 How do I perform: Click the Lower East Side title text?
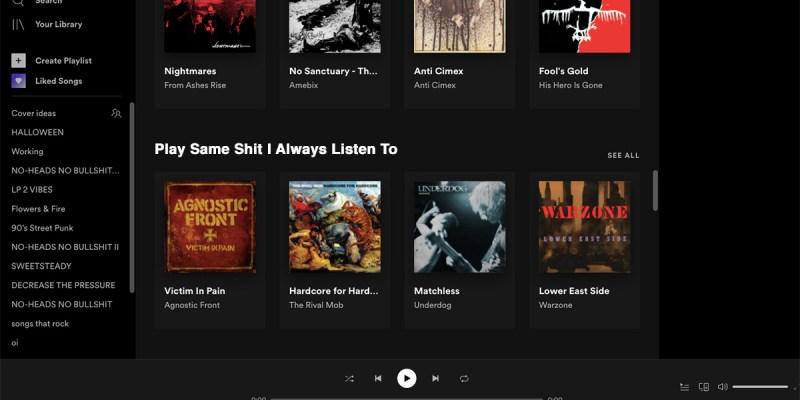[574, 291]
